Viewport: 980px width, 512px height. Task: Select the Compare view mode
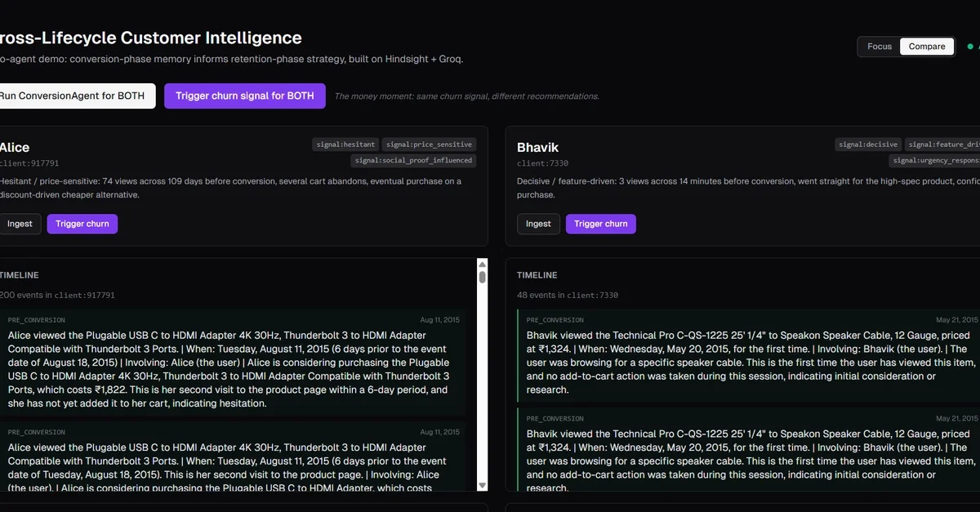(927, 47)
